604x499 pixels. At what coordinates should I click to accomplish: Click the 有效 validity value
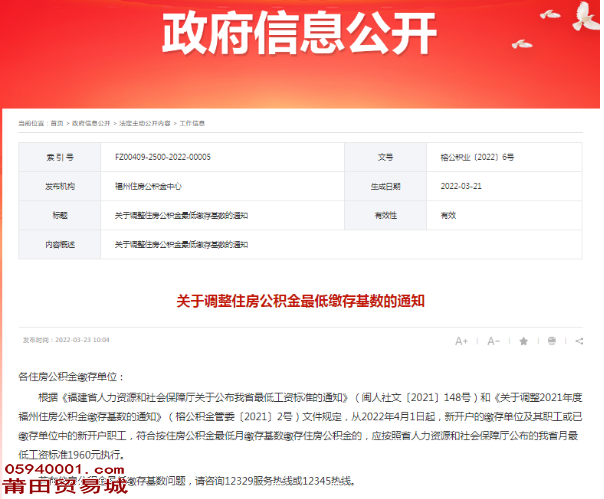(x=448, y=215)
